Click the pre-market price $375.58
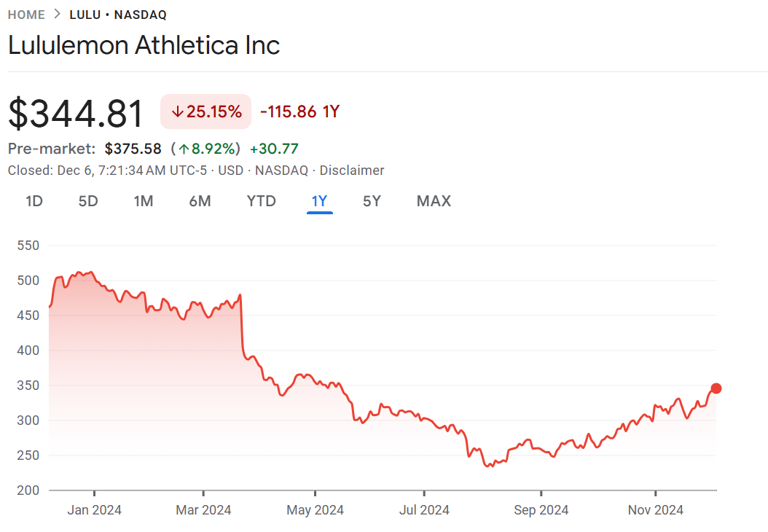768x532 pixels. pos(133,149)
